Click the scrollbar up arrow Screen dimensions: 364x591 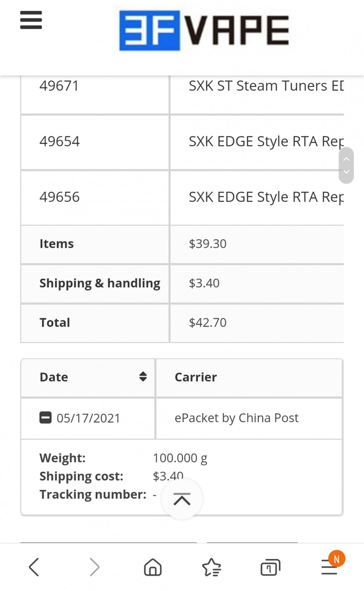tap(346, 159)
